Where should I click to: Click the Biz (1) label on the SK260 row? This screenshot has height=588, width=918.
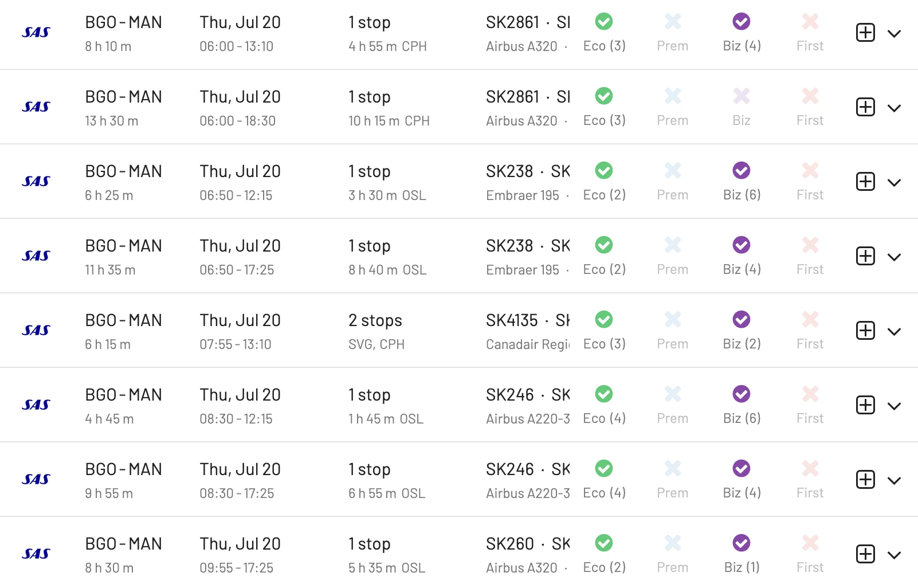742,567
